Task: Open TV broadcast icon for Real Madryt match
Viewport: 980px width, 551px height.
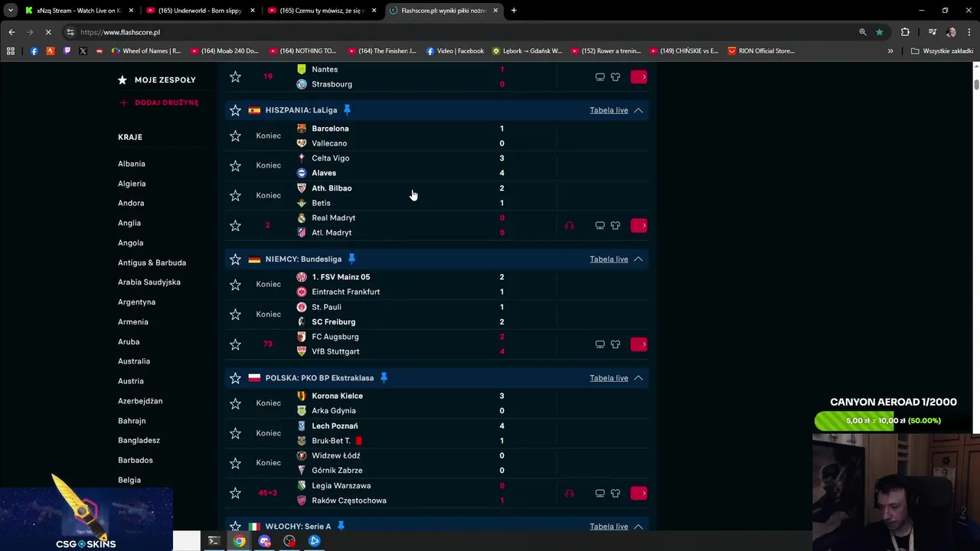Action: click(599, 226)
